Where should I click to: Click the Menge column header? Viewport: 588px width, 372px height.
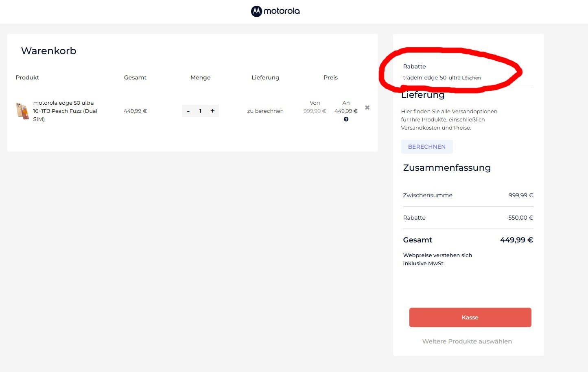(x=200, y=77)
